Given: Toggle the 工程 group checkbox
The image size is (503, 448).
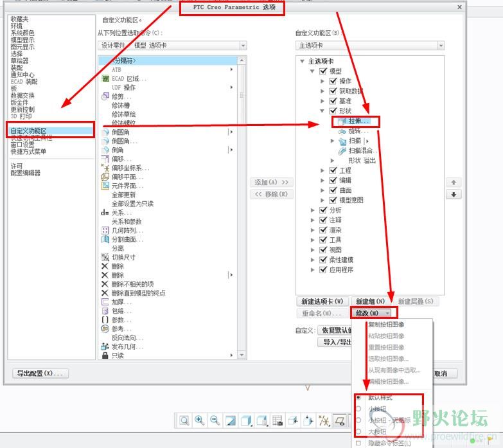Looking at the screenshot, I should [x=333, y=170].
